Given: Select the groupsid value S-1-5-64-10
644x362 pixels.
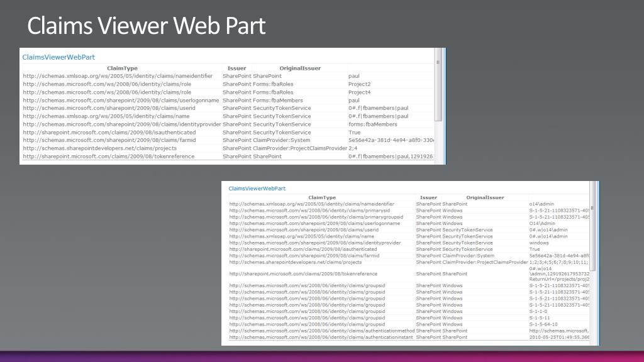Looking at the screenshot, I should [543, 324].
